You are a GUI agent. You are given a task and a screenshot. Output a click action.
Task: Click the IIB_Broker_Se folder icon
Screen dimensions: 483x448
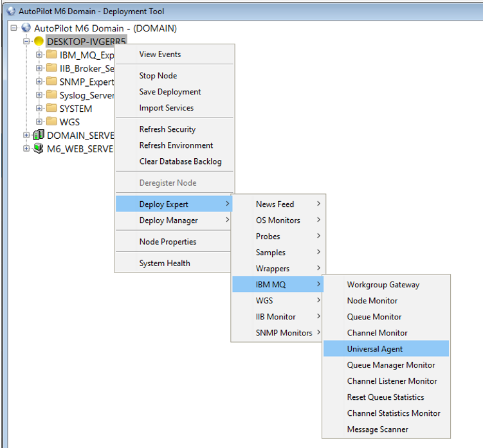coord(51,67)
